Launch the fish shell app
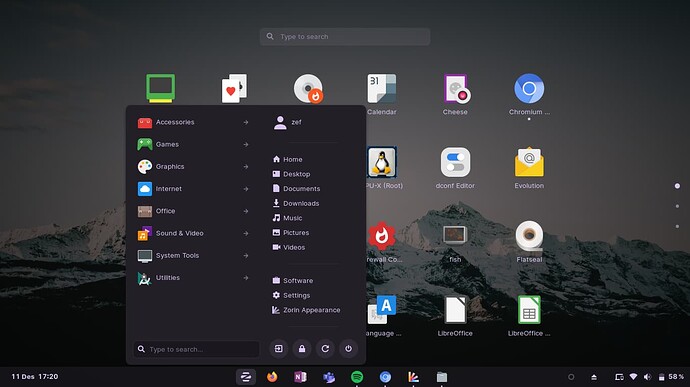This screenshot has height=387, width=690. click(455, 235)
